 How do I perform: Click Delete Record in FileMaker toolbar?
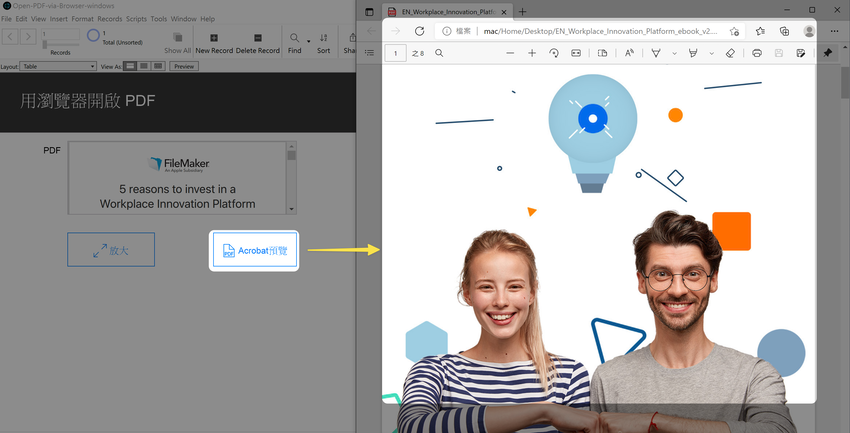257,42
